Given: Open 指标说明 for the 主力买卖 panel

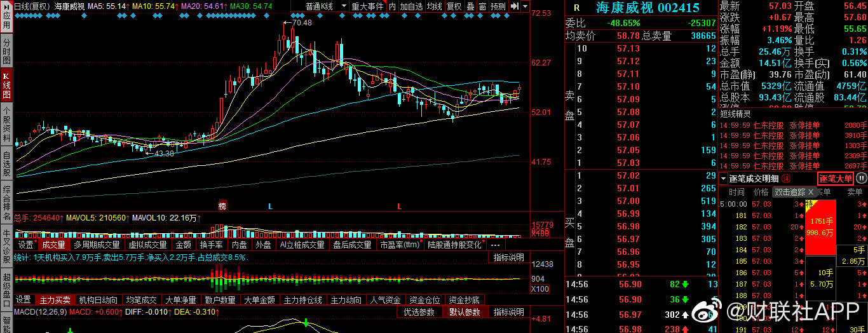Looking at the screenshot, I should click(509, 257).
